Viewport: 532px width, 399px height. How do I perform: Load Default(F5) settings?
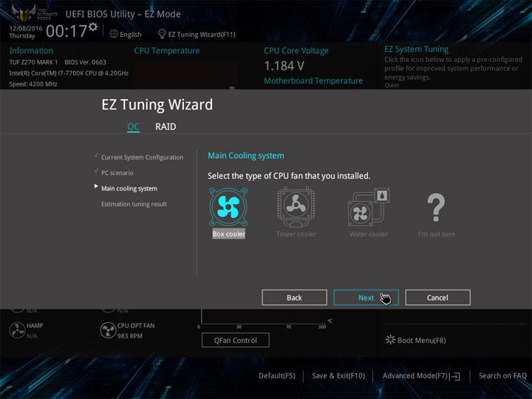(277, 376)
